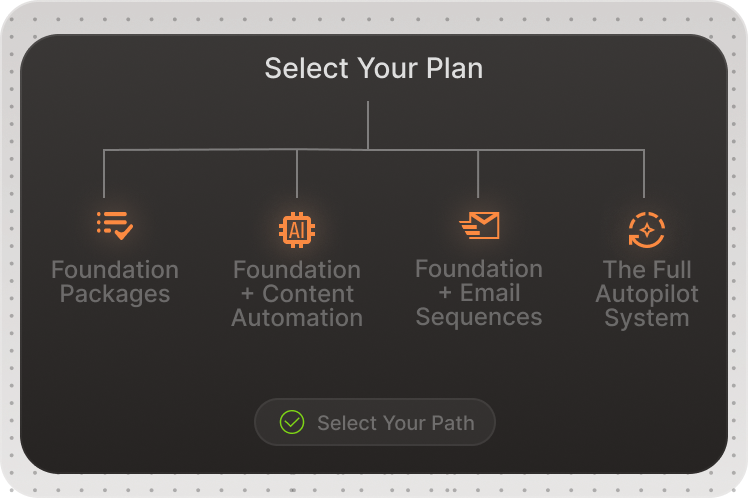
Task: Choose The Full Autopilot System label
Action: tap(646, 294)
